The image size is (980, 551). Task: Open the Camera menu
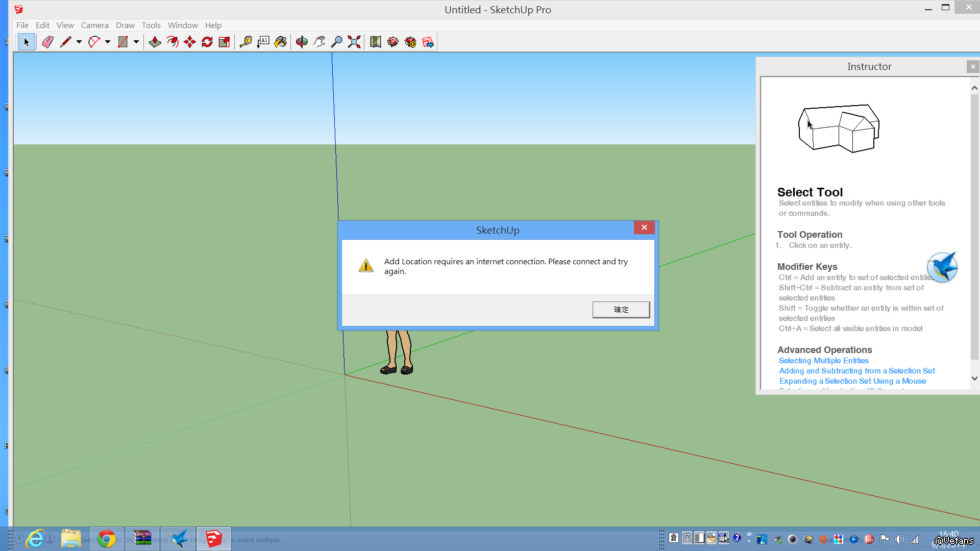coord(94,25)
